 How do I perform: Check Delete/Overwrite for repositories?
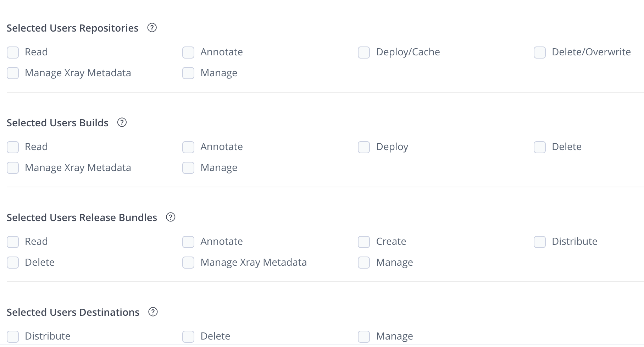(x=540, y=52)
